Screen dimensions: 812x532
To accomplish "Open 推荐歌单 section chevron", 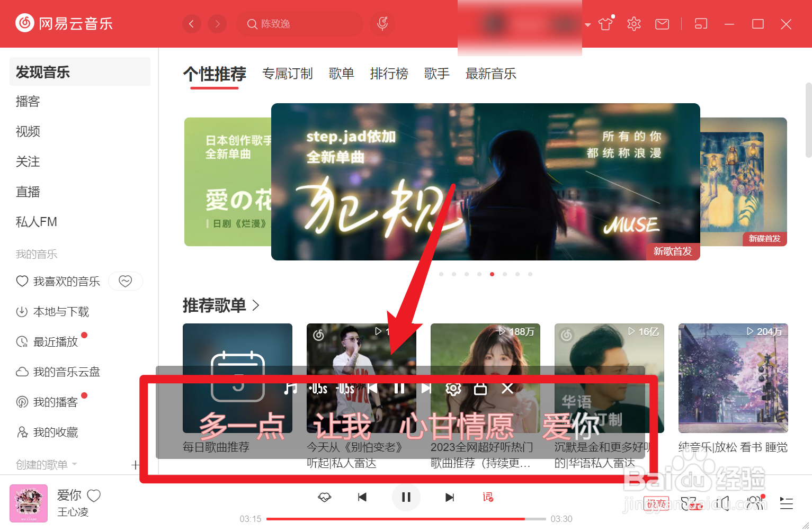I will [x=256, y=305].
